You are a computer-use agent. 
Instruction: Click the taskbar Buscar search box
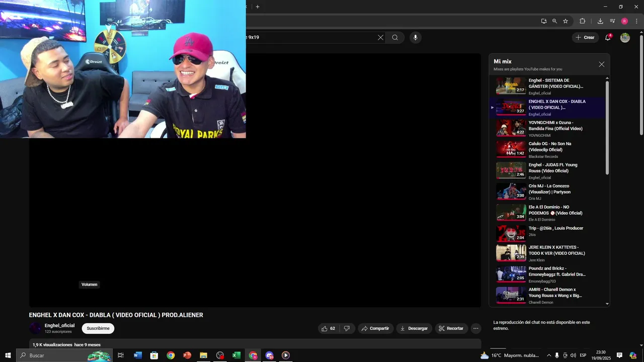click(64, 355)
